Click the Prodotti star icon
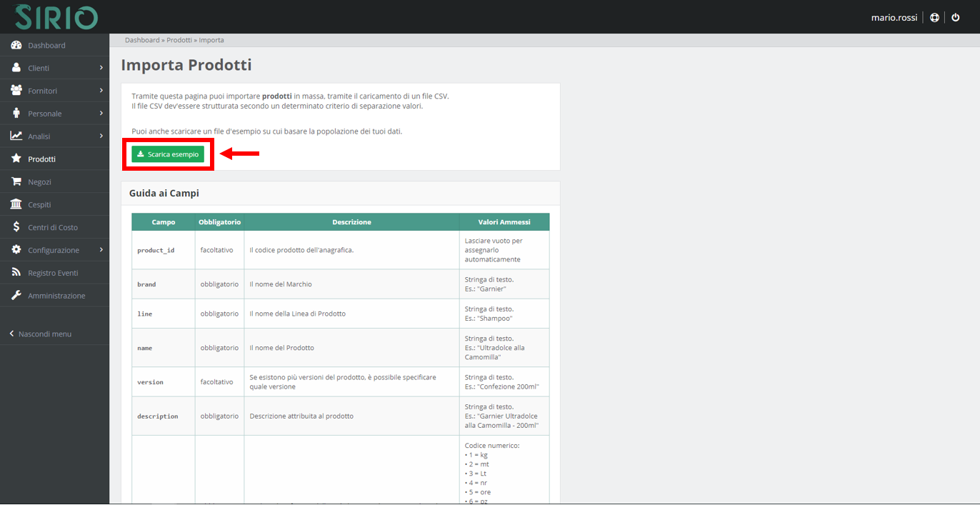Screen dimensions: 980x505 16,159
